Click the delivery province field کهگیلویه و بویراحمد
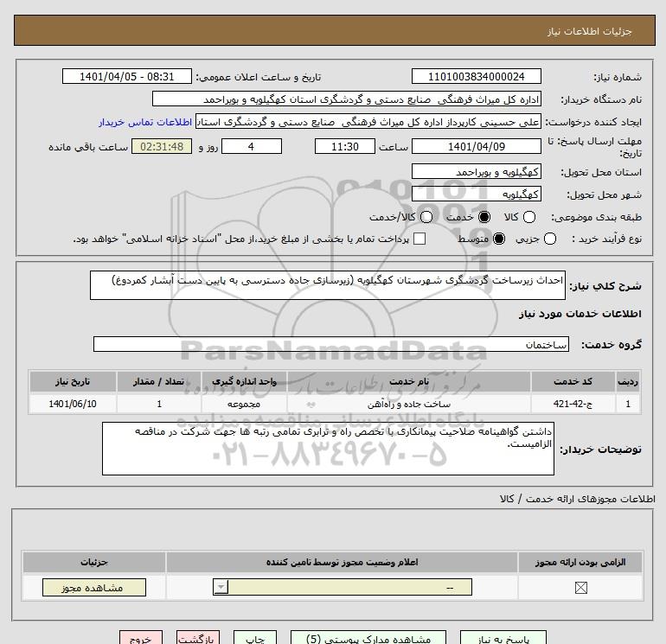This screenshot has width=666, height=644. click(x=476, y=171)
